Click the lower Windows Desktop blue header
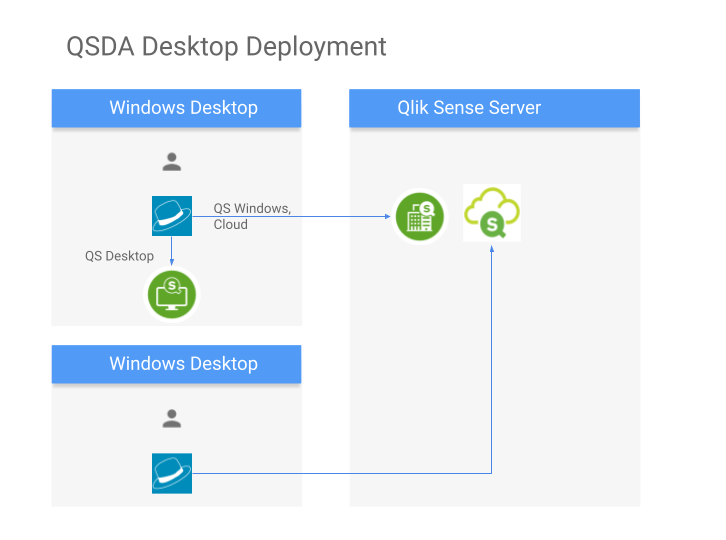Image resolution: width=726 pixels, height=540 pixels. pos(176,364)
